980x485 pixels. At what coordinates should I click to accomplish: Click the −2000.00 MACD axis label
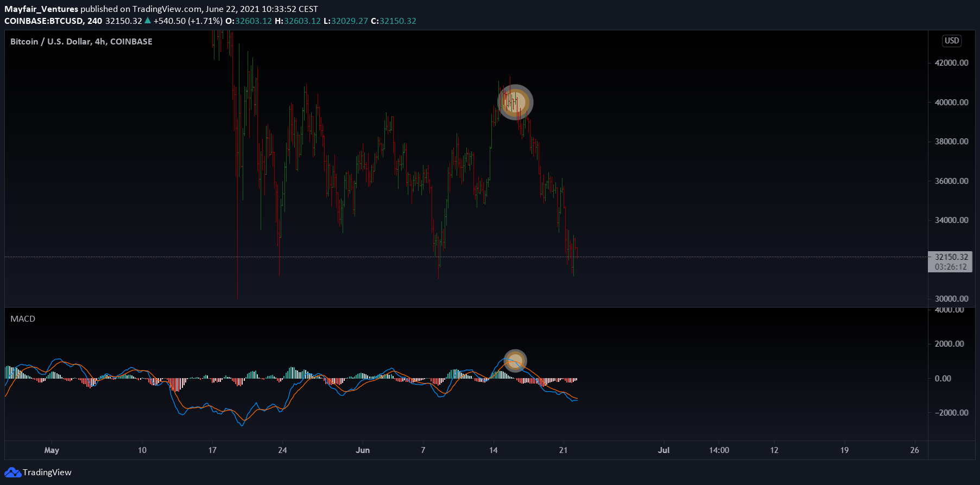pos(951,413)
